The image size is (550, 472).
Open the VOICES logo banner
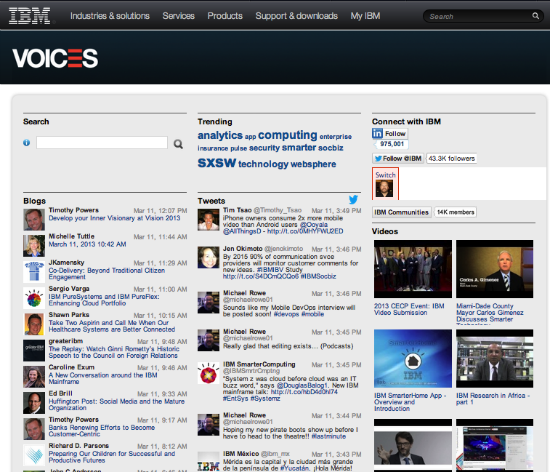click(55, 58)
